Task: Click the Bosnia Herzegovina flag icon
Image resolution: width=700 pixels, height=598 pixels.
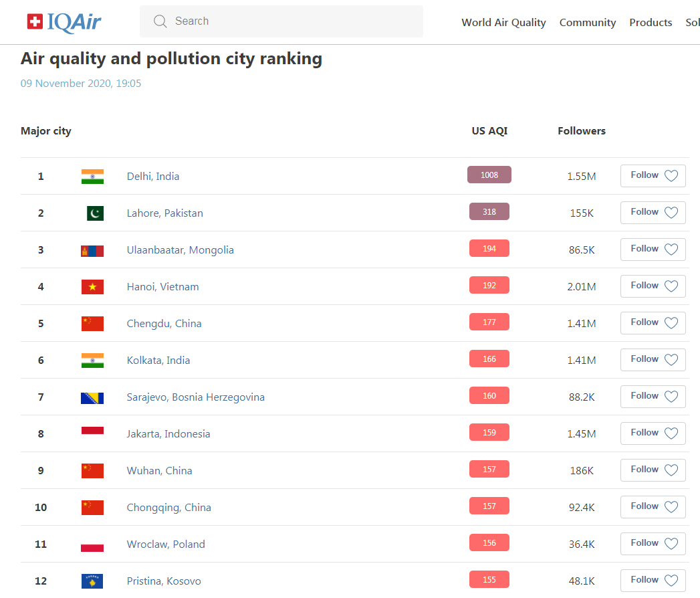Action: [92, 398]
